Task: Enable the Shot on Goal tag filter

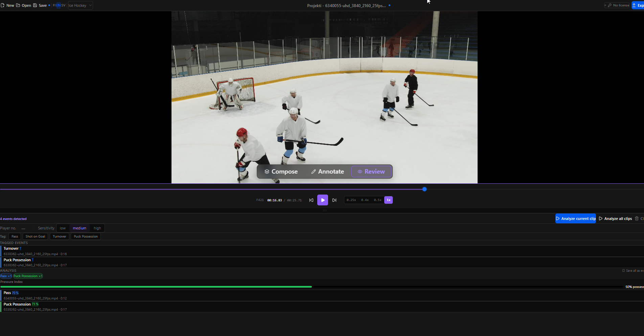Action: tap(35, 236)
